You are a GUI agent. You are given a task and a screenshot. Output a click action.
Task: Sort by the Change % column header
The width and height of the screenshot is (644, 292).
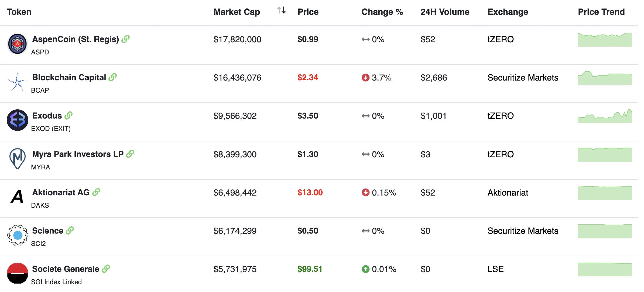click(x=382, y=12)
